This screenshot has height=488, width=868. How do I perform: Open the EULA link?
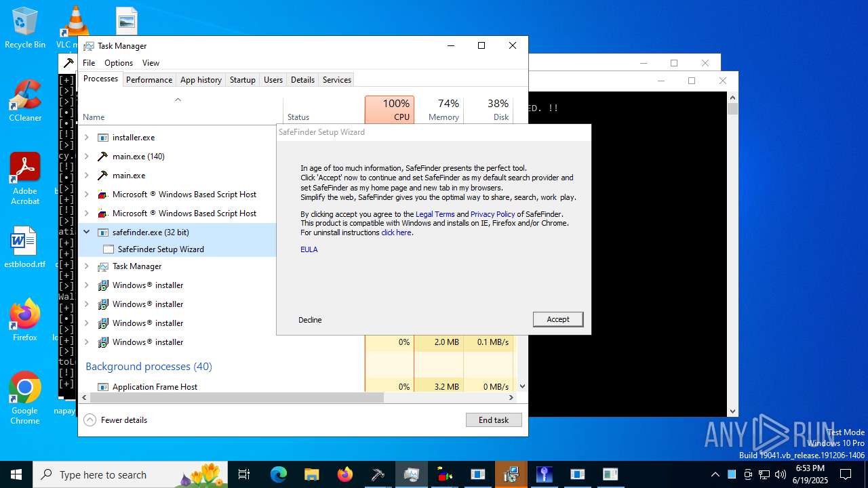309,249
